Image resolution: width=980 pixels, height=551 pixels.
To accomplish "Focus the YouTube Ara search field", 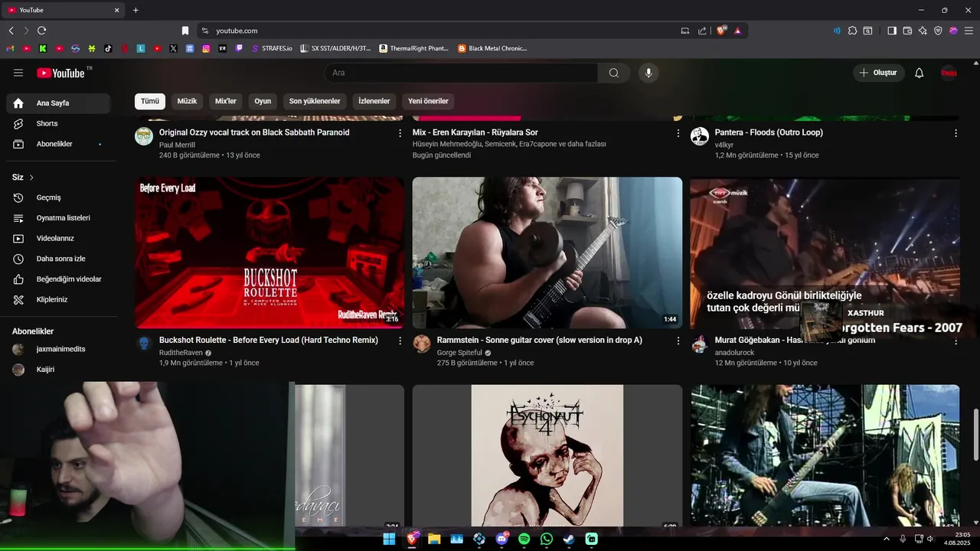I will [x=461, y=73].
